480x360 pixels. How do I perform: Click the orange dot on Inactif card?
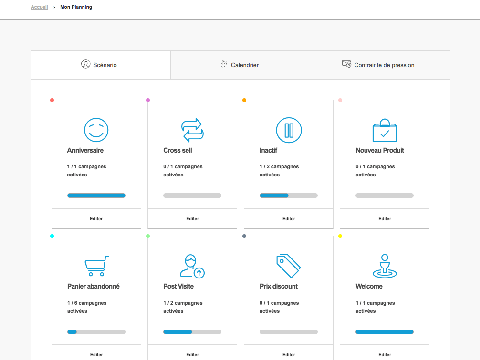[244, 100]
